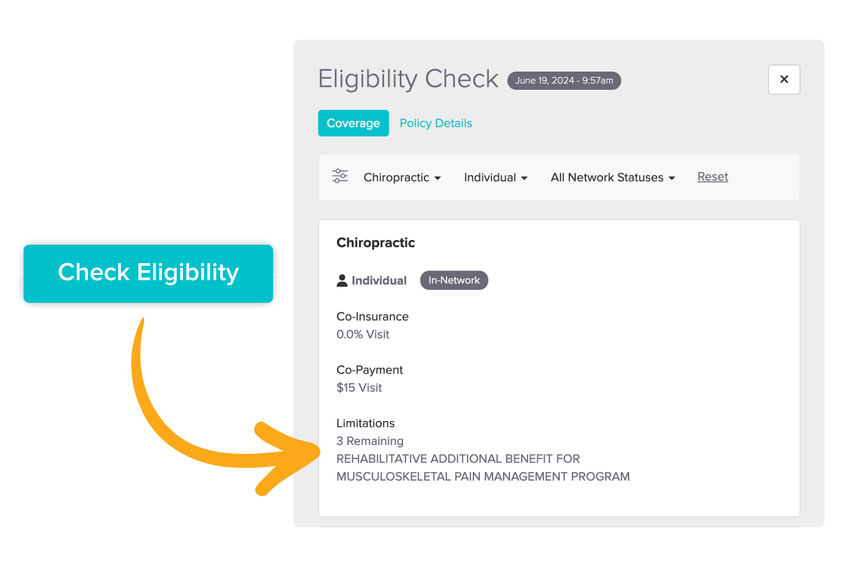The width and height of the screenshot is (850, 567).
Task: Open the All Network Statuses dropdown
Action: click(x=612, y=178)
